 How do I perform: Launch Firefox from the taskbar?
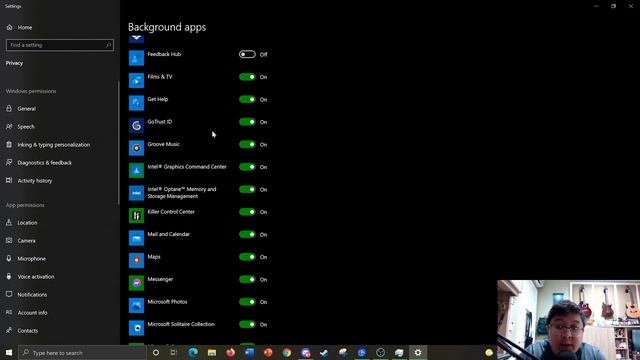click(231, 352)
